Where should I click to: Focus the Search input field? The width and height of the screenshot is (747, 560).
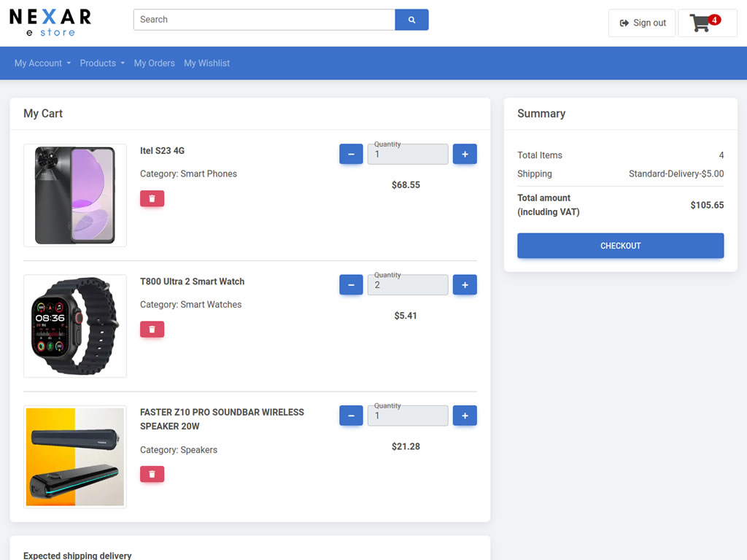tap(264, 20)
